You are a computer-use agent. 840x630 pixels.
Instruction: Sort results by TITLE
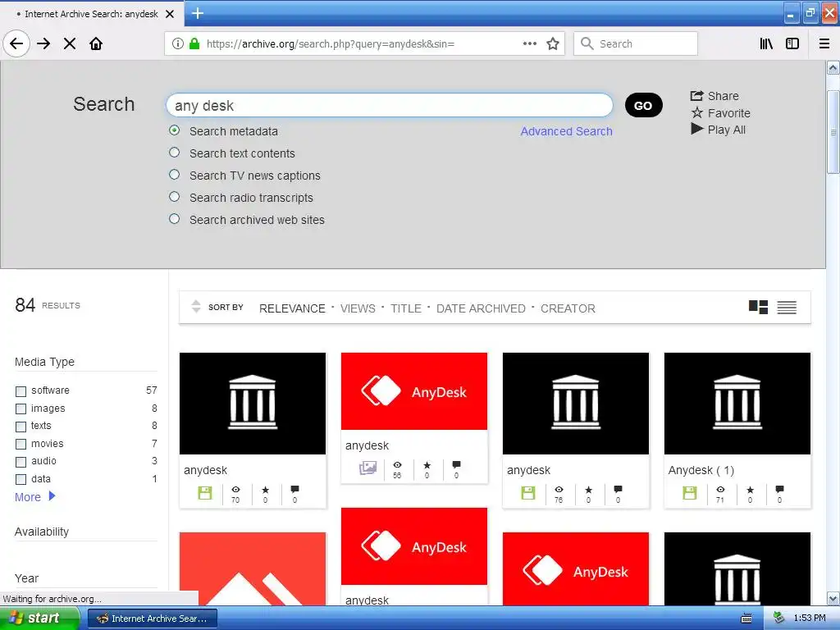click(x=405, y=308)
